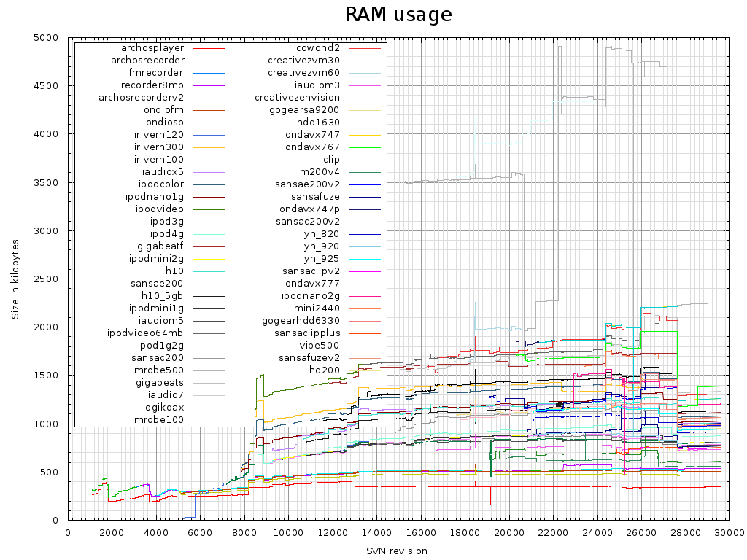Image resolution: width=747 pixels, height=560 pixels.
Task: Click the green line swatch next to ondavx767
Action: tap(365, 147)
